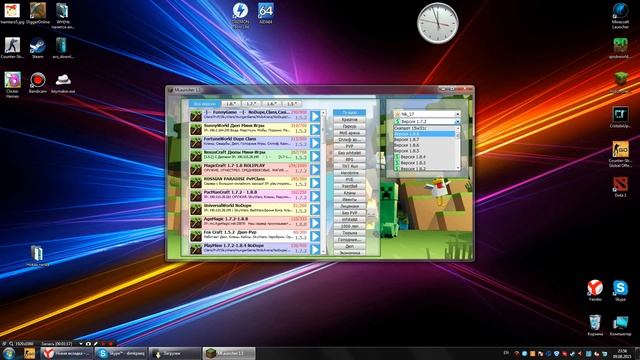Viewport: 640px width, 360px height.
Task: Collapse the Версия 1.7.2 version dropdown
Action: [457, 122]
